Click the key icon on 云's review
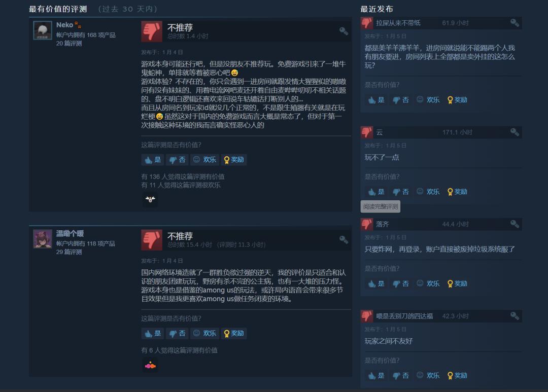The image size is (548, 392). [x=515, y=132]
